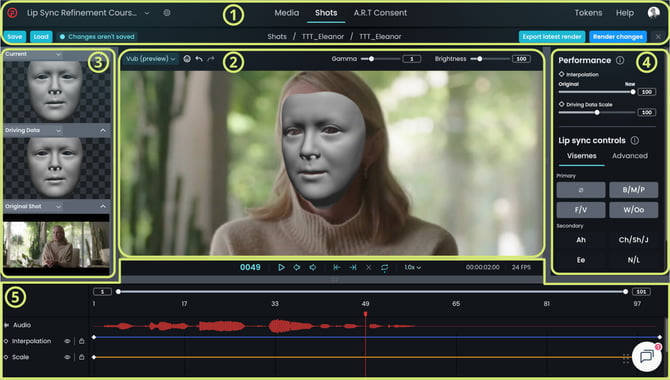
Task: Switch to the Media tab
Action: click(x=287, y=13)
